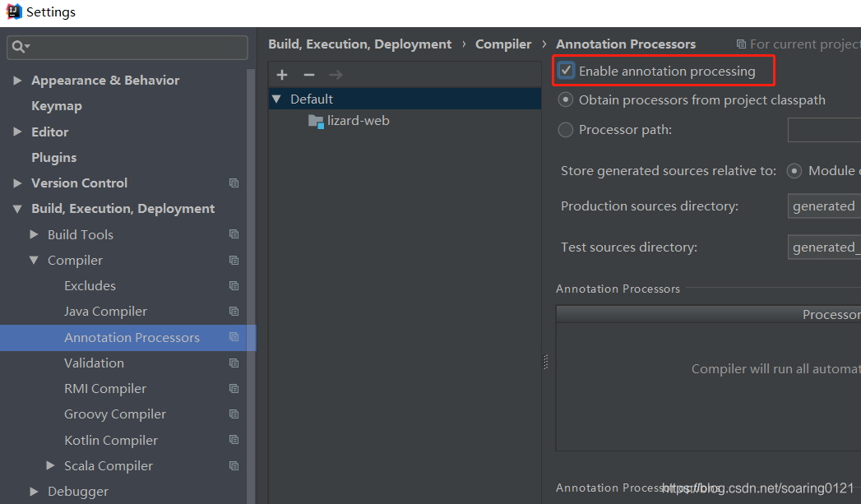Click project-level icon beside Build Tools
861x504 pixels.
point(234,234)
